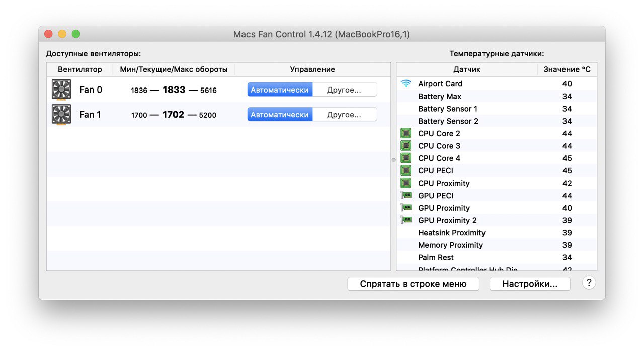Click the Управление column header

pos(312,69)
